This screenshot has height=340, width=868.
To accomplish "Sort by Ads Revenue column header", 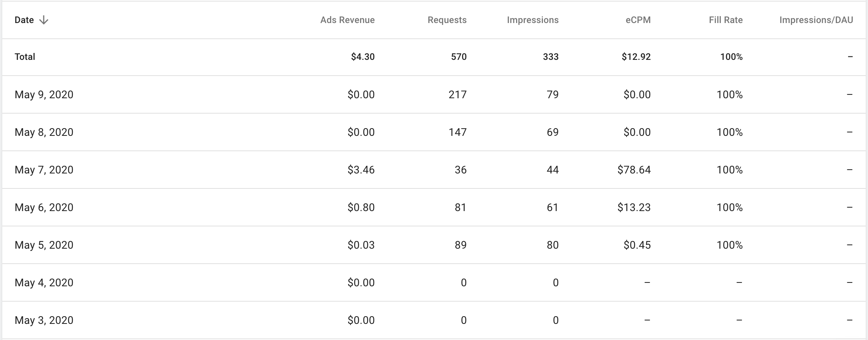I will pyautogui.click(x=347, y=20).
